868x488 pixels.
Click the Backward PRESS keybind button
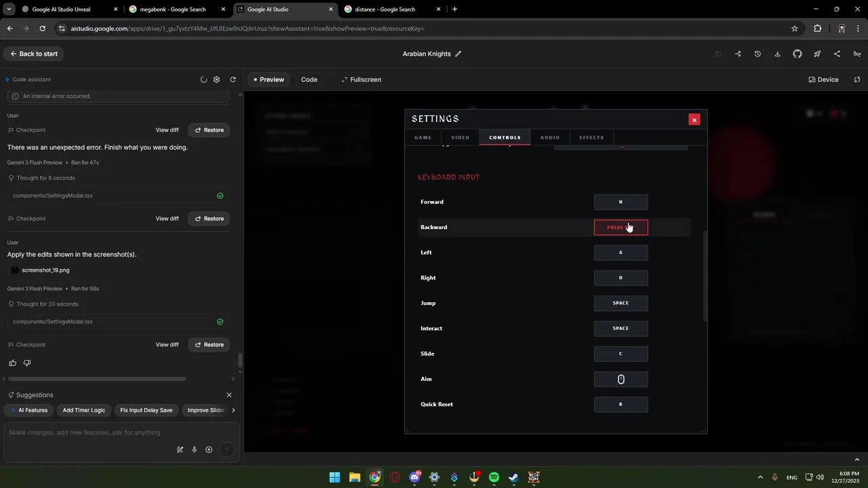620,227
